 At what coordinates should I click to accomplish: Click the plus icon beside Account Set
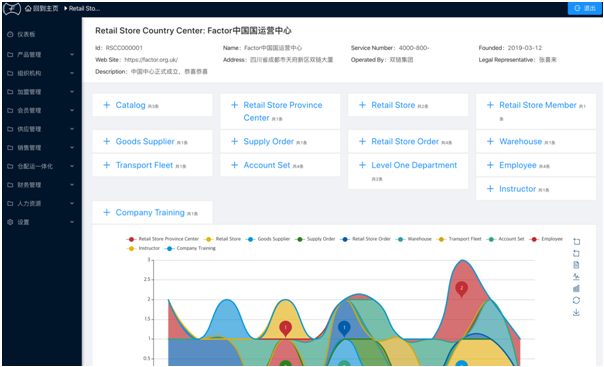point(234,165)
